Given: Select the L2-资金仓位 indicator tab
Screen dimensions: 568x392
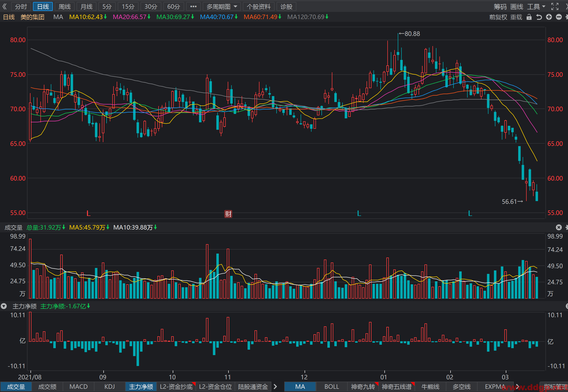Looking at the screenshot, I should [215, 387].
